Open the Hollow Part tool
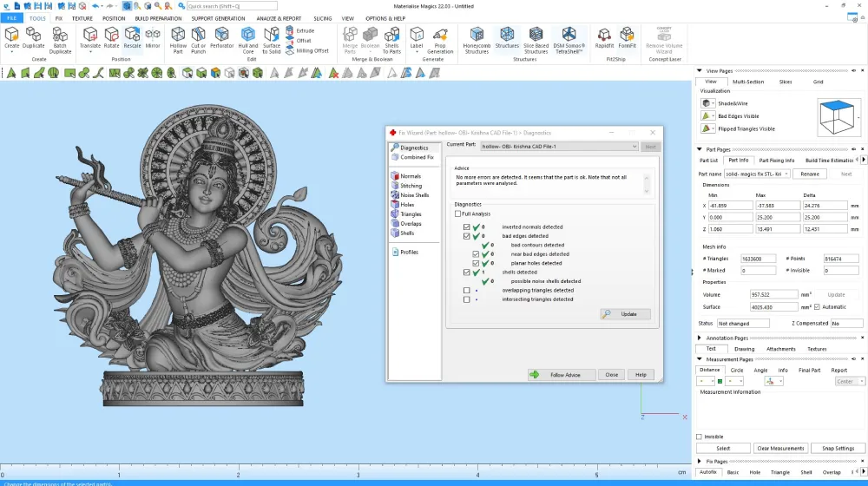 point(178,41)
